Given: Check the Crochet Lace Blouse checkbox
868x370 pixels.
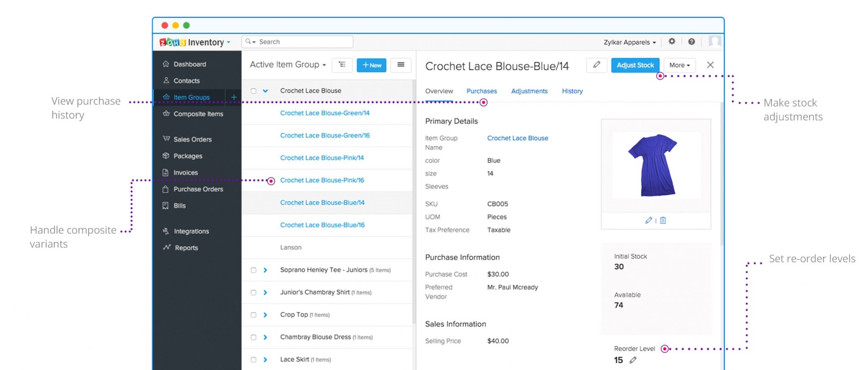Looking at the screenshot, I should click(x=253, y=91).
